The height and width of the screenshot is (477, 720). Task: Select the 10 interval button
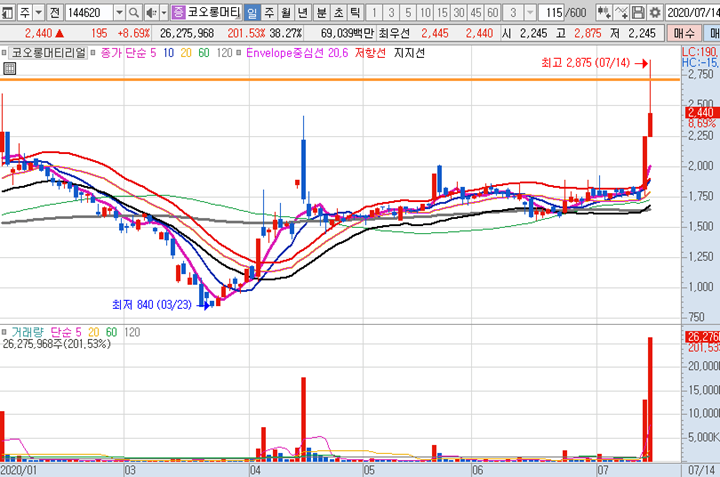425,13
